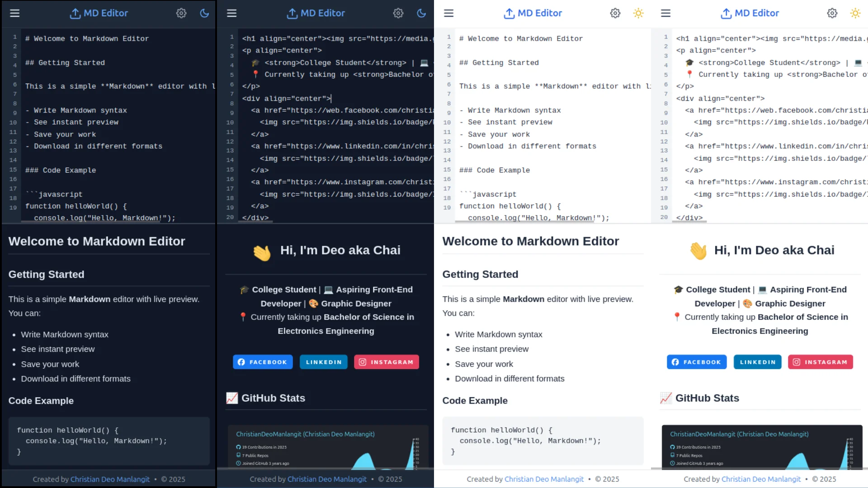This screenshot has width=868, height=488.
Task: Open settings gear in dark profile panel
Action: [398, 13]
